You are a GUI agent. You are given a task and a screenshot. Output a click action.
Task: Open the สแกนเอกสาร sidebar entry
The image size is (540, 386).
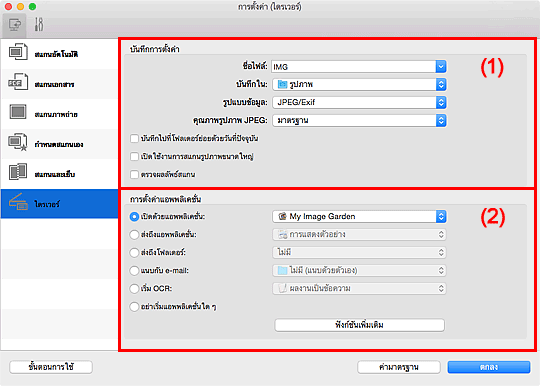tap(59, 84)
